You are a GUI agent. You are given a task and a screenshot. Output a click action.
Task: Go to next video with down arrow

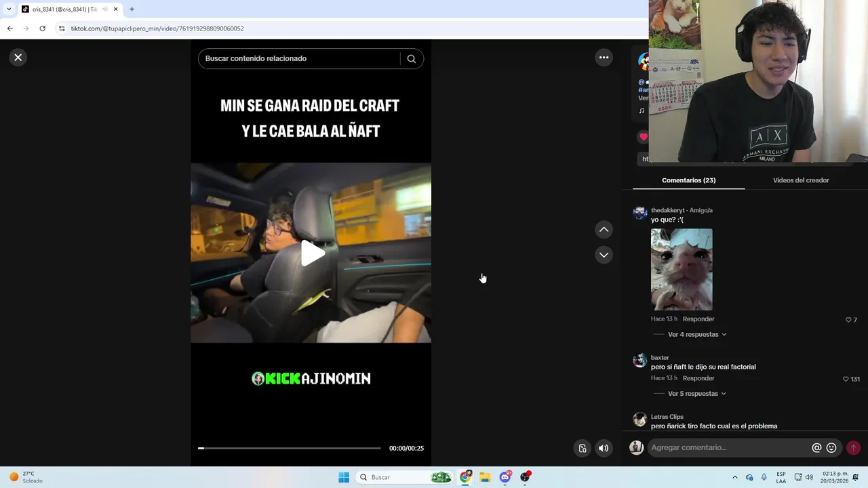604,255
